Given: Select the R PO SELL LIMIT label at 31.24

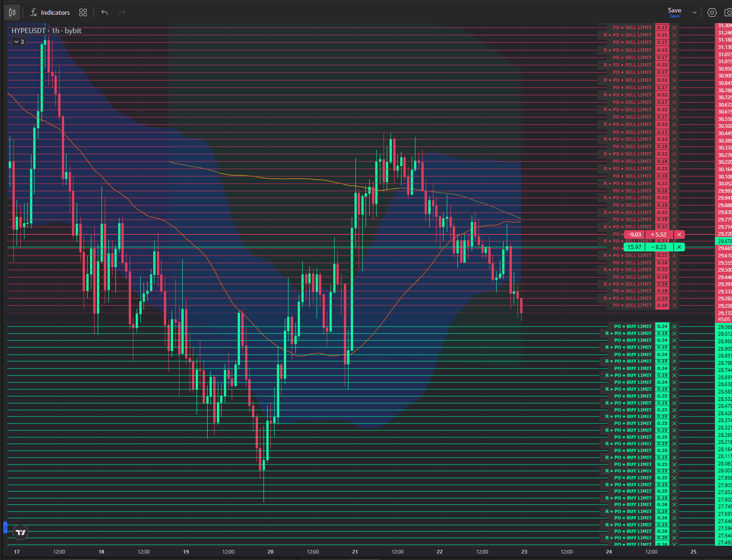Looking at the screenshot, I should click(x=628, y=35).
